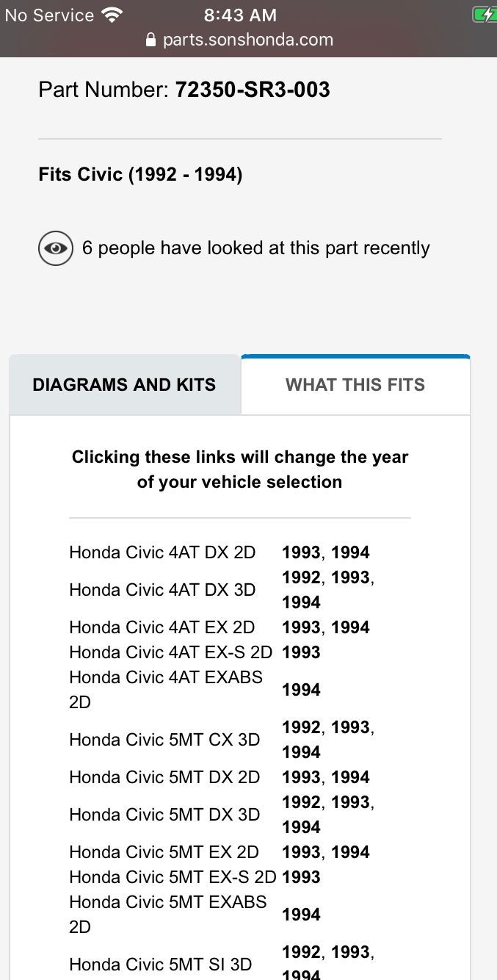Click the eye icon beside recent views
The height and width of the screenshot is (980, 497).
(56, 248)
